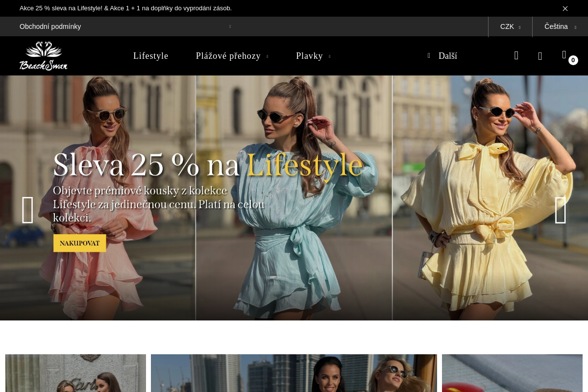Open the search icon in the header
Image resolution: width=588 pixels, height=392 pixels.
tap(516, 56)
